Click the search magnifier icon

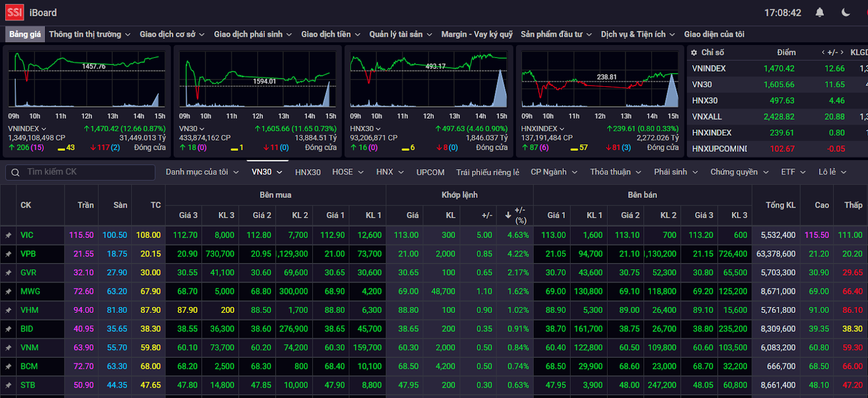(15, 172)
